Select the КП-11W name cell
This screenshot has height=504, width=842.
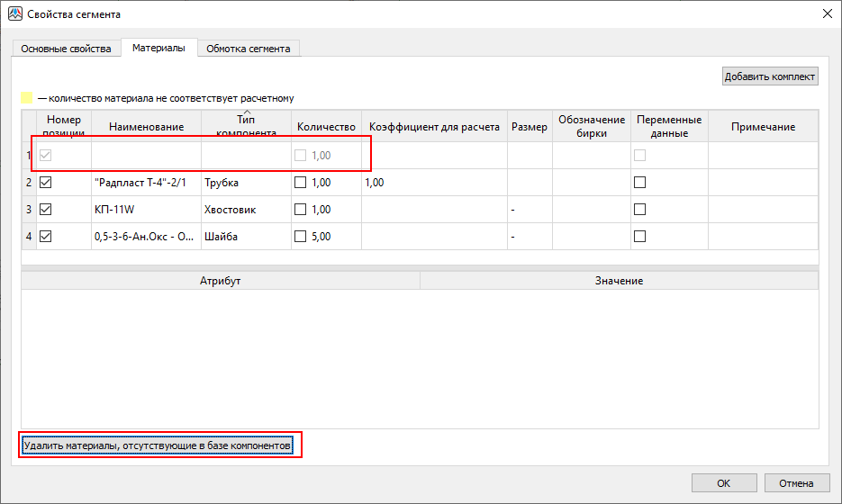coord(145,210)
